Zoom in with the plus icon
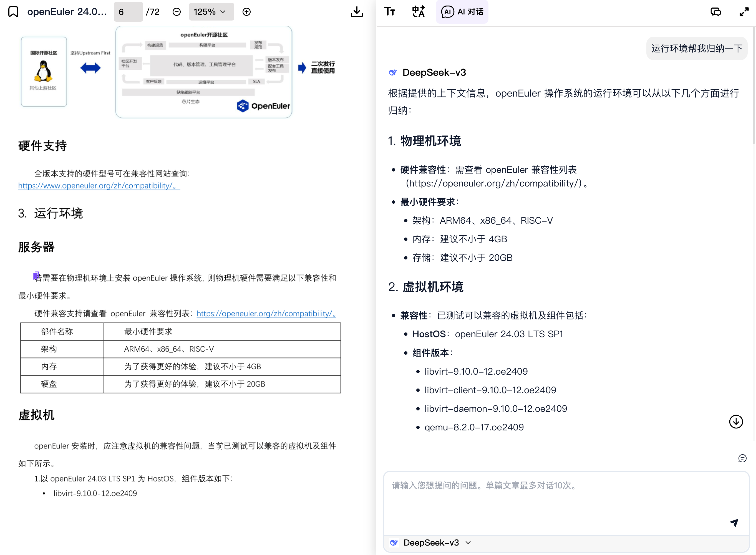This screenshot has height=555, width=756. coord(247,12)
